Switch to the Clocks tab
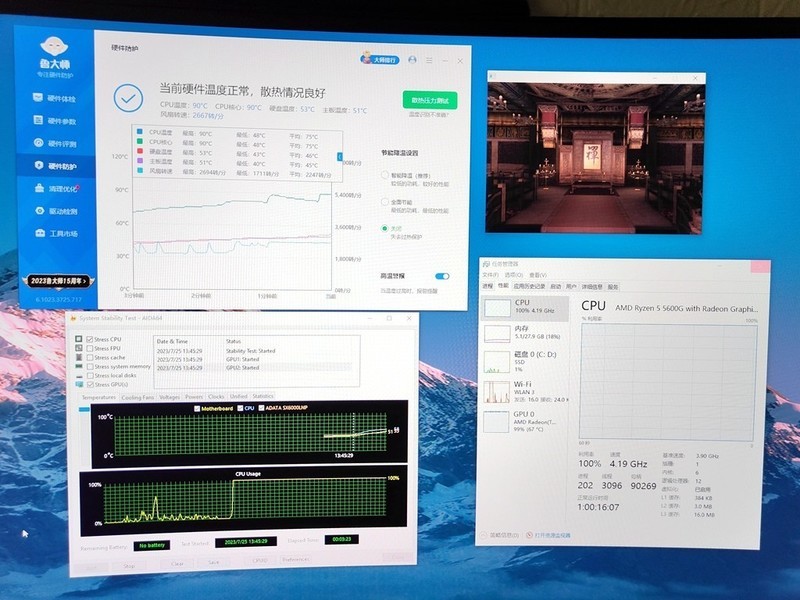The height and width of the screenshot is (600, 800). pos(216,396)
